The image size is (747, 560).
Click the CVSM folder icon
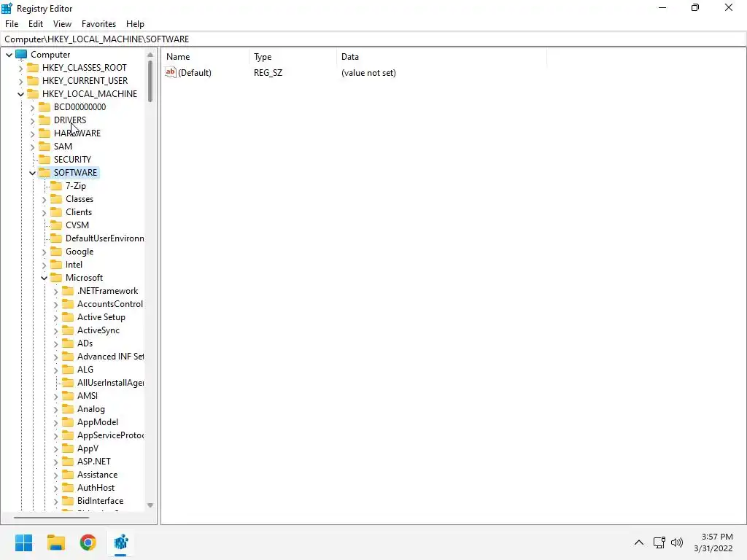coord(56,225)
